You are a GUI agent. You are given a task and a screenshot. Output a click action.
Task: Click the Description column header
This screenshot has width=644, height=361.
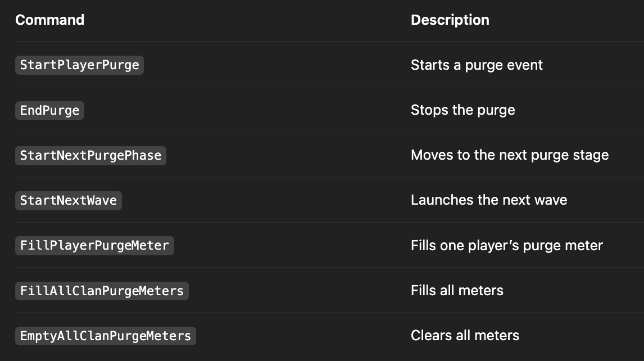pyautogui.click(x=450, y=20)
